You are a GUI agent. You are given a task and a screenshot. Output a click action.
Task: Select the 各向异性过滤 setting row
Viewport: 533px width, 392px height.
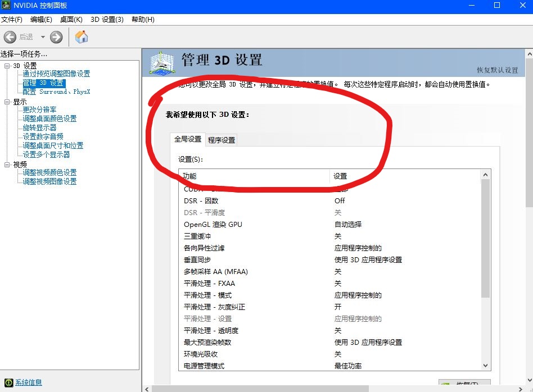329,248
